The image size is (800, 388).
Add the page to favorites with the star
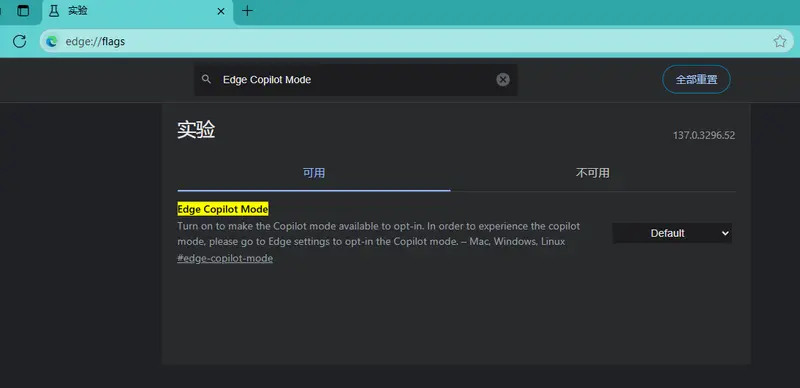779,41
